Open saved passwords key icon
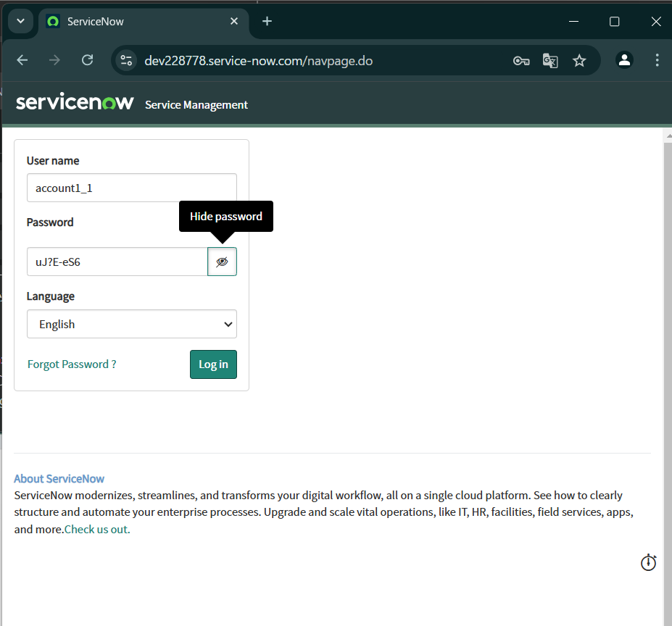The height and width of the screenshot is (626, 672). [x=521, y=61]
